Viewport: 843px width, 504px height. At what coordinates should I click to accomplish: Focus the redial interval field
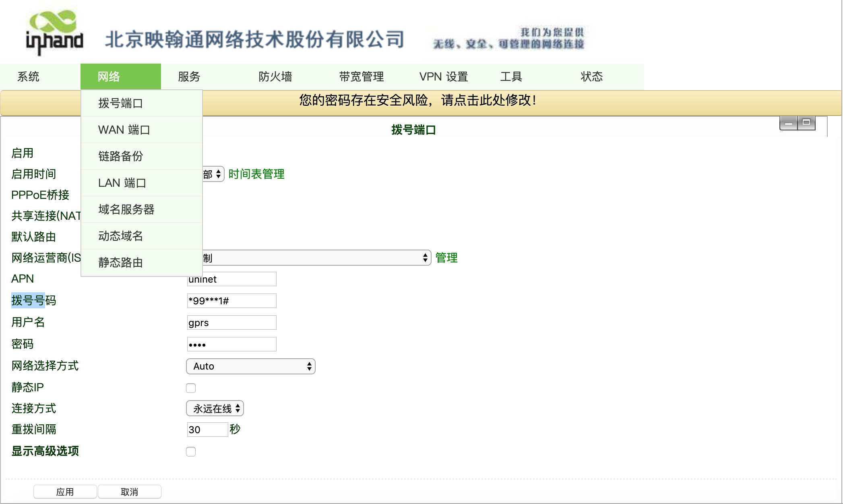pos(207,430)
